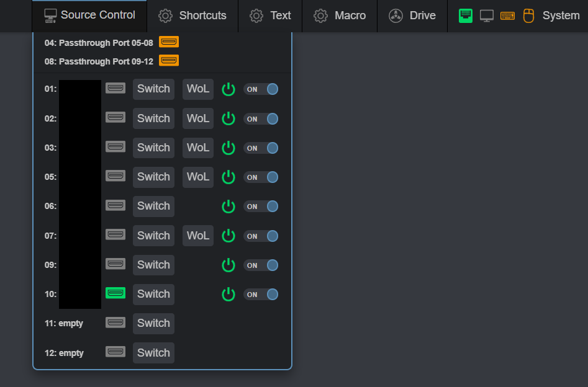Image resolution: width=588 pixels, height=387 pixels.
Task: Open the System menu
Action: point(561,16)
